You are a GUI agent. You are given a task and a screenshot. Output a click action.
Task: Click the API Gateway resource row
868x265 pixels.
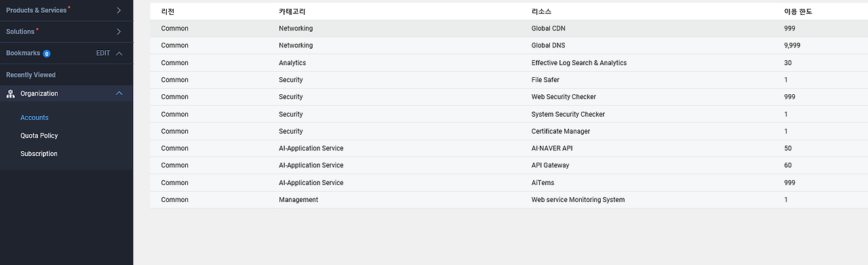[x=509, y=165]
